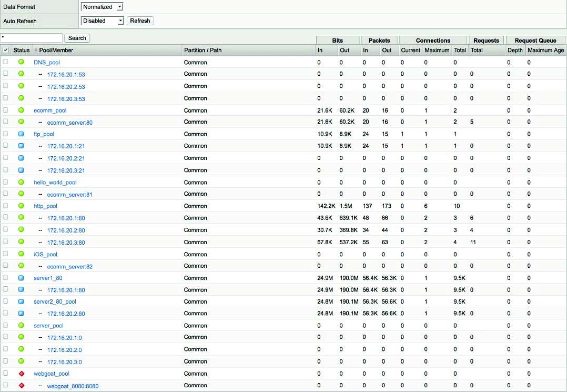This screenshot has width=567, height=392.
Task: Click the Status column header
Action: pos(22,51)
